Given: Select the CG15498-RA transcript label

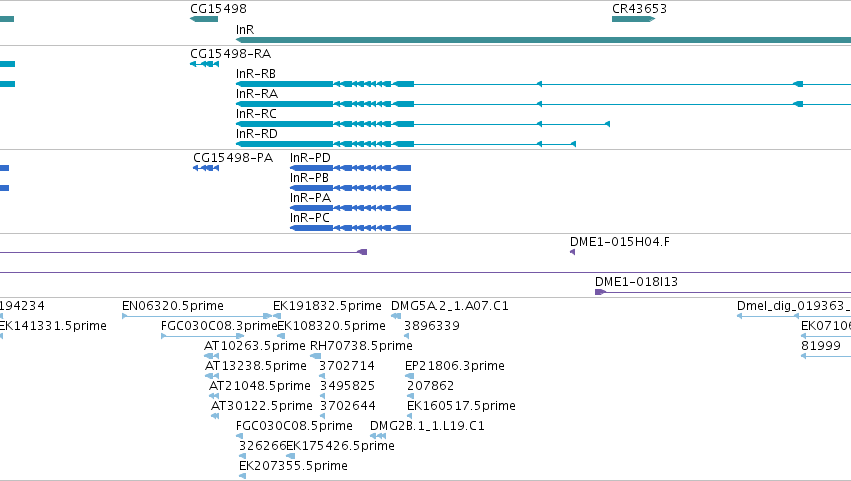Looking at the screenshot, I should coord(231,54).
